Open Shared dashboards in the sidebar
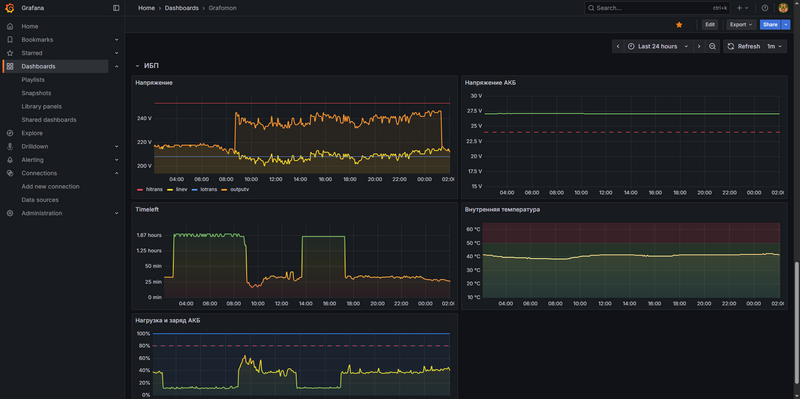 point(49,120)
